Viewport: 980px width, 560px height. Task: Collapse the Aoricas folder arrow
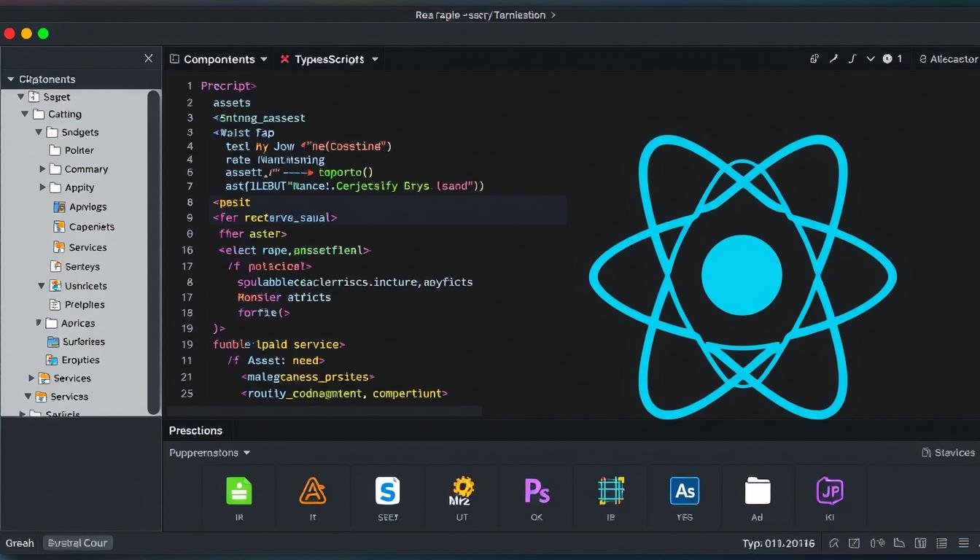point(38,322)
